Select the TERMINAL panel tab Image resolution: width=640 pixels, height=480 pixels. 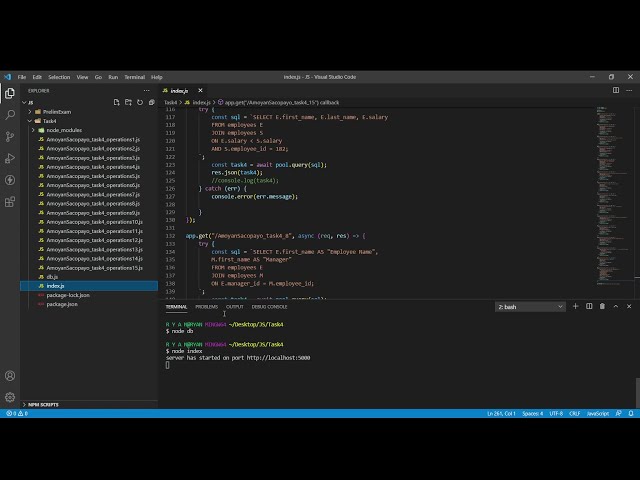click(176, 307)
